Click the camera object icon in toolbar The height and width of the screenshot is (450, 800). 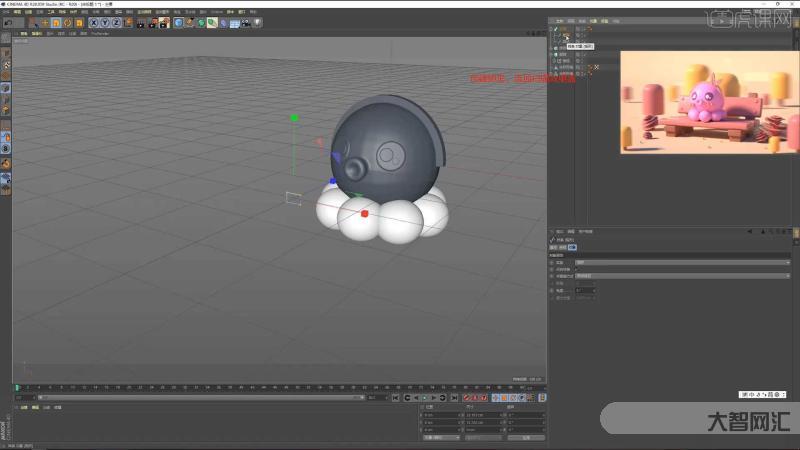[x=246, y=22]
